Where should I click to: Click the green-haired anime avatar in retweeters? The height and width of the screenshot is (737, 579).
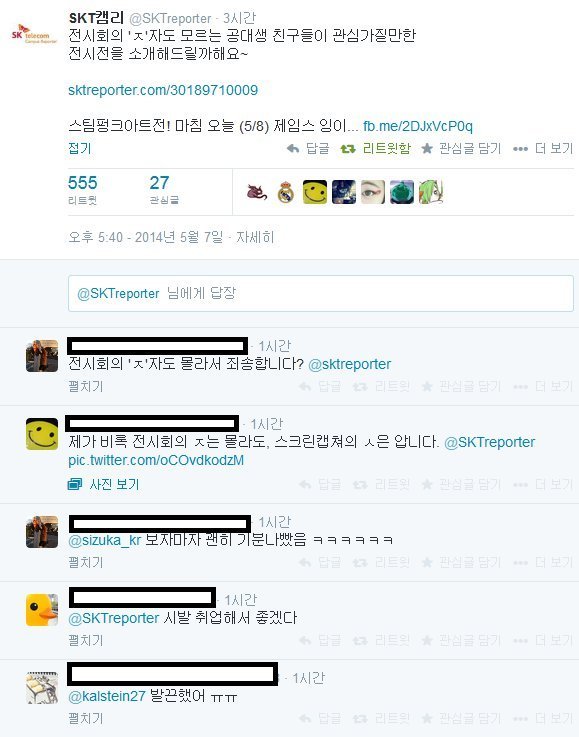pos(431,192)
